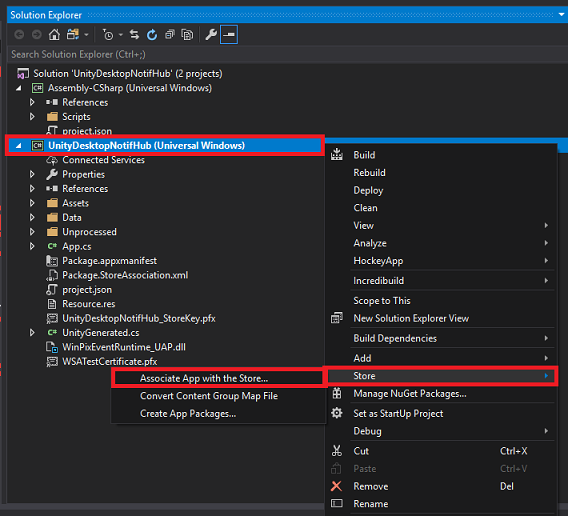Collapse the Assembly-CSharp project node
Viewport: 568px width, 516px height.
coord(18,88)
